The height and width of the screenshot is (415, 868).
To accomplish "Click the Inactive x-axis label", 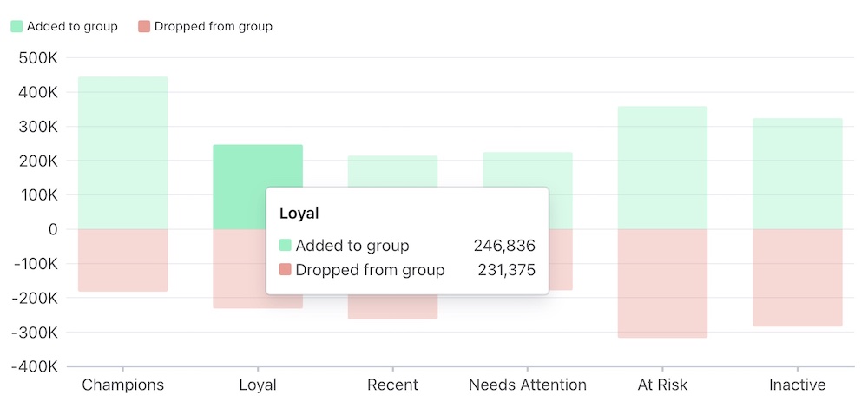I will pos(797,385).
